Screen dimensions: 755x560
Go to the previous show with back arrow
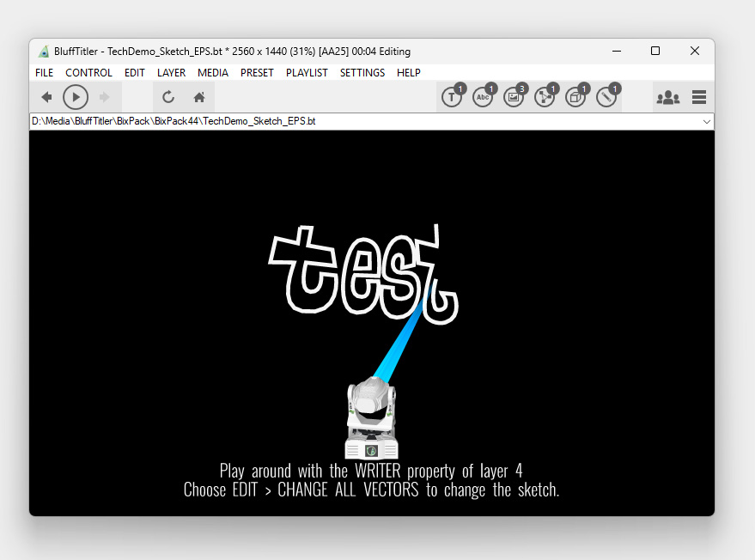click(x=46, y=97)
